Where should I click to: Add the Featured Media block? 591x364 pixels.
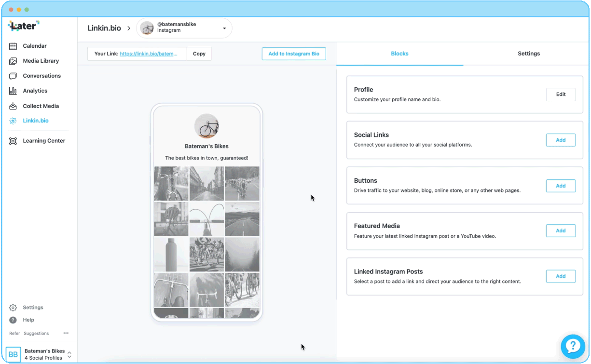(561, 230)
